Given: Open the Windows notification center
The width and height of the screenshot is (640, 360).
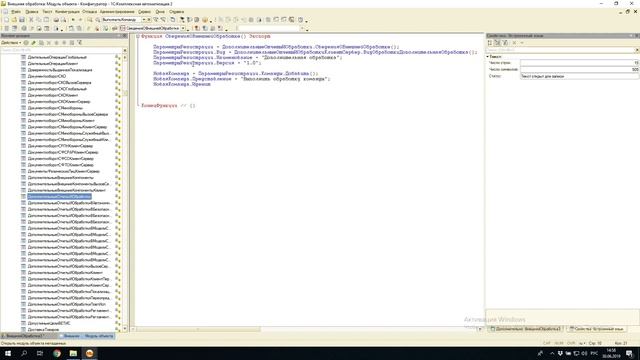Looking at the screenshot, I should 630,353.
